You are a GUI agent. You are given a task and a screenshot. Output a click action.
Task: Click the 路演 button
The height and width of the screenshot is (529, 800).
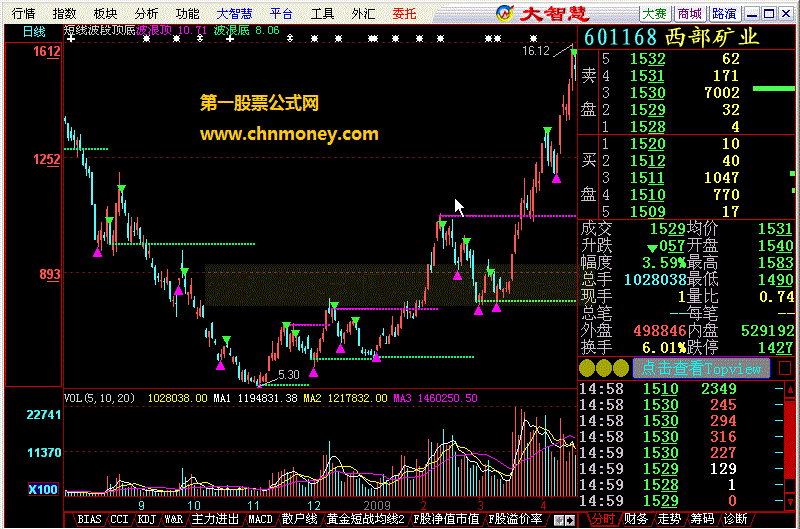point(724,14)
